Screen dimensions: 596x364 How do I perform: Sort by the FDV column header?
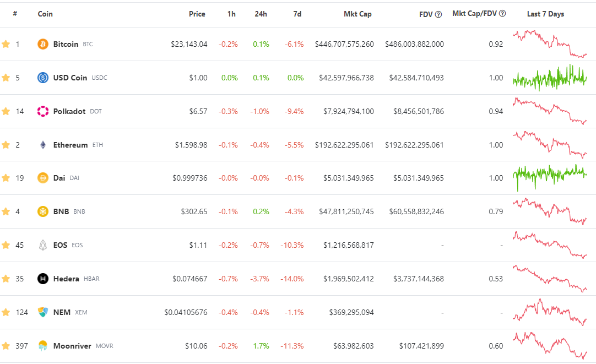coord(426,14)
